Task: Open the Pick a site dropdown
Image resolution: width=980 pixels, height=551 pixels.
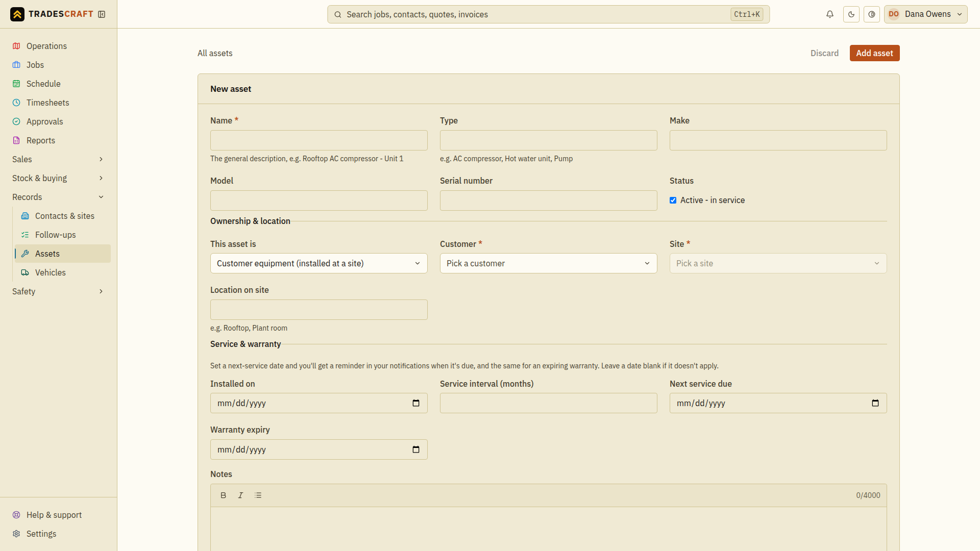Action: pos(778,263)
